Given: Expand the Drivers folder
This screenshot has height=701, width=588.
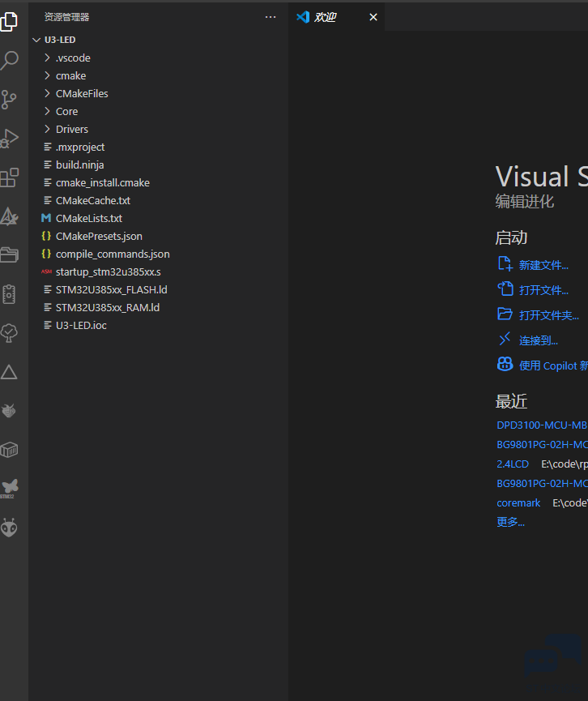Looking at the screenshot, I should click(158, 129).
